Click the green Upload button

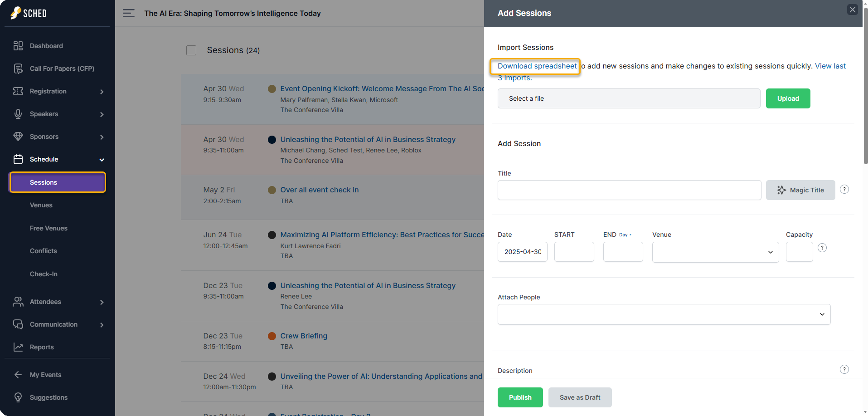pyautogui.click(x=788, y=98)
